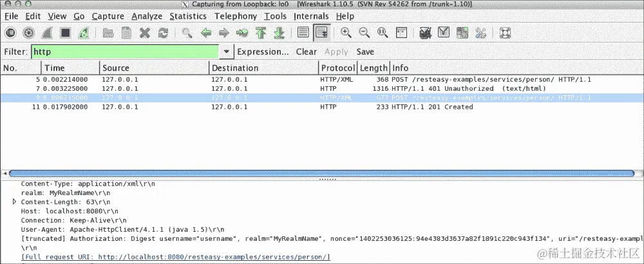Close this capture file icon

coord(144,32)
